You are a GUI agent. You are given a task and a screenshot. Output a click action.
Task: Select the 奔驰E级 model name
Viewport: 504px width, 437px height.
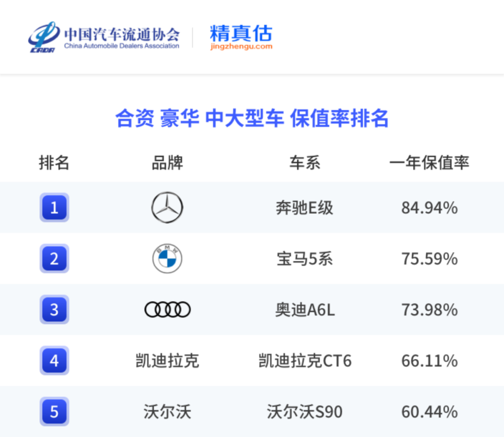(305, 208)
